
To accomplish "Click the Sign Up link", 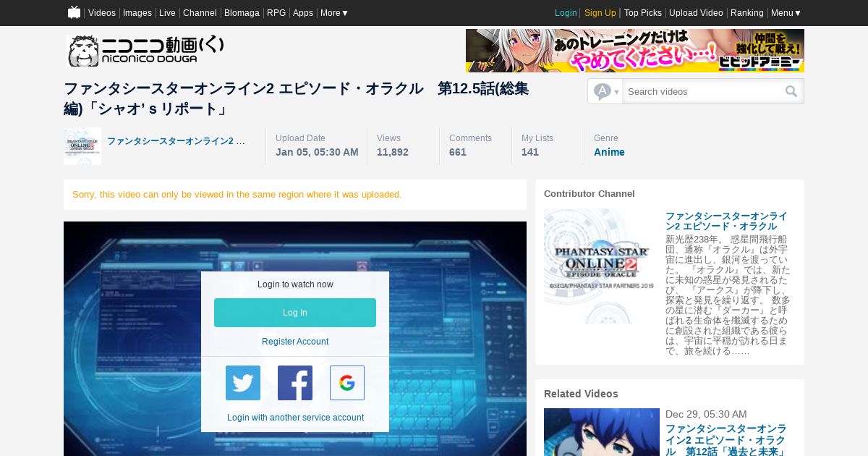I will click(600, 13).
